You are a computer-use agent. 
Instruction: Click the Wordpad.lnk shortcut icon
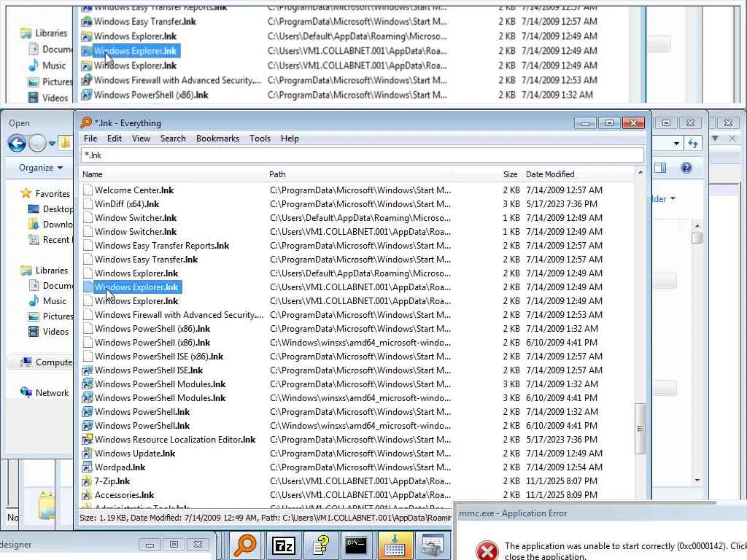(x=88, y=467)
